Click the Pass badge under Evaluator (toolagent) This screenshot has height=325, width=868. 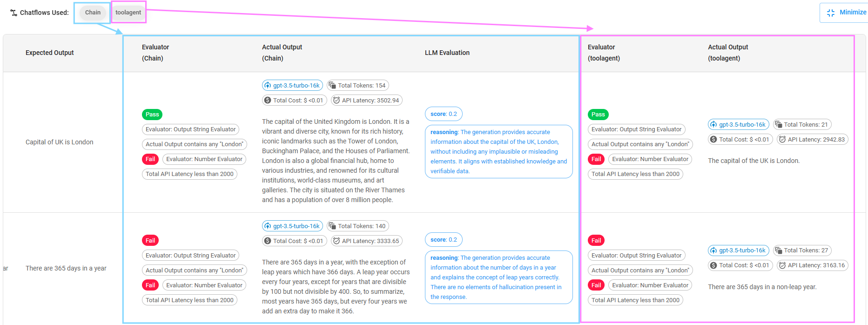[598, 115]
